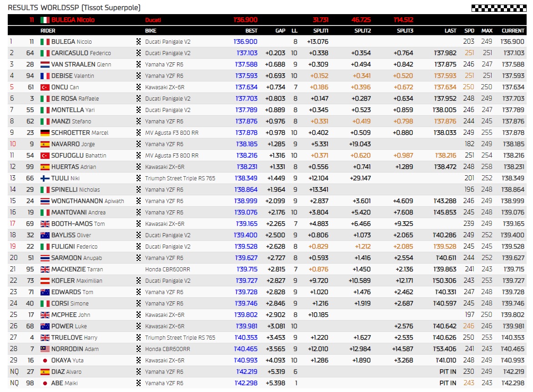Click the LAST column header
The height and width of the screenshot is (392, 533).
click(x=451, y=31)
